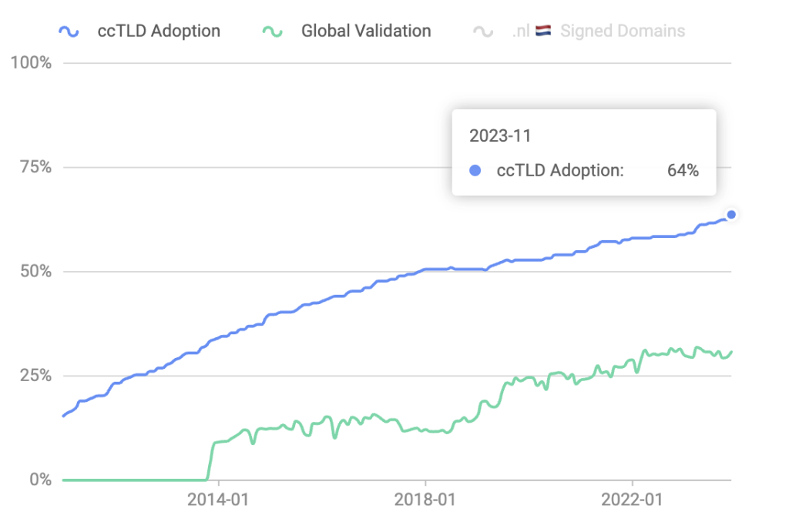Click the 2014-01 x-axis label
Viewport: 789px width, 532px height.
[x=219, y=500]
